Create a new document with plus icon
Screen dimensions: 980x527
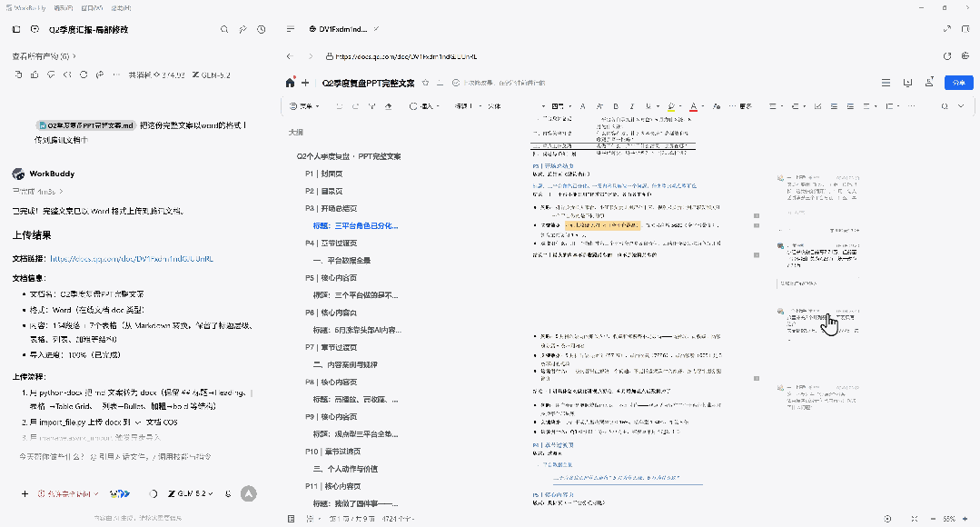305,83
